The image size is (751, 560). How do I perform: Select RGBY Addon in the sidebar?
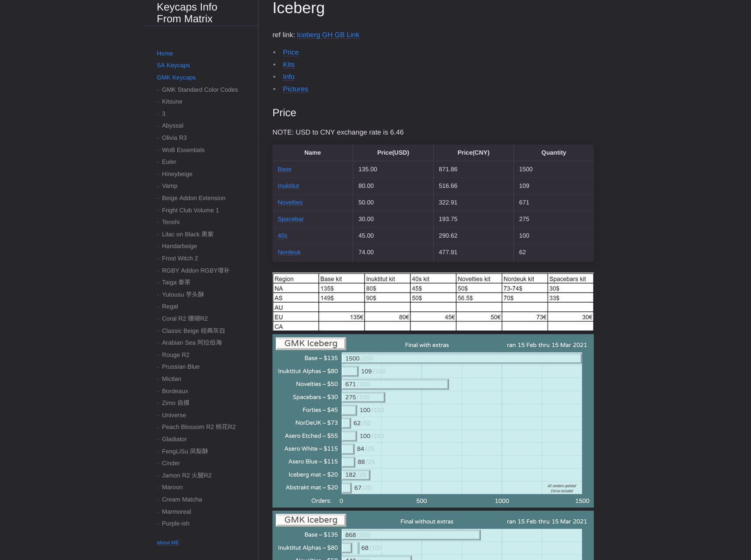(196, 270)
